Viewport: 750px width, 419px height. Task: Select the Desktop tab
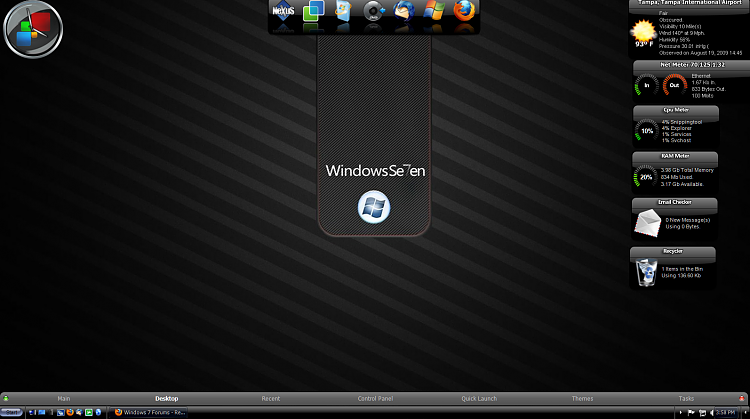(166, 398)
